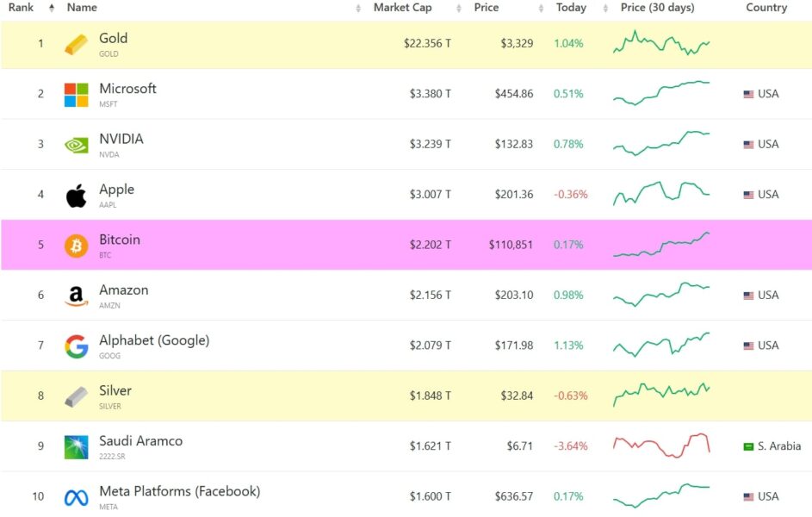Image resolution: width=812 pixels, height=517 pixels.
Task: Sort by Price column header
Action: click(486, 8)
